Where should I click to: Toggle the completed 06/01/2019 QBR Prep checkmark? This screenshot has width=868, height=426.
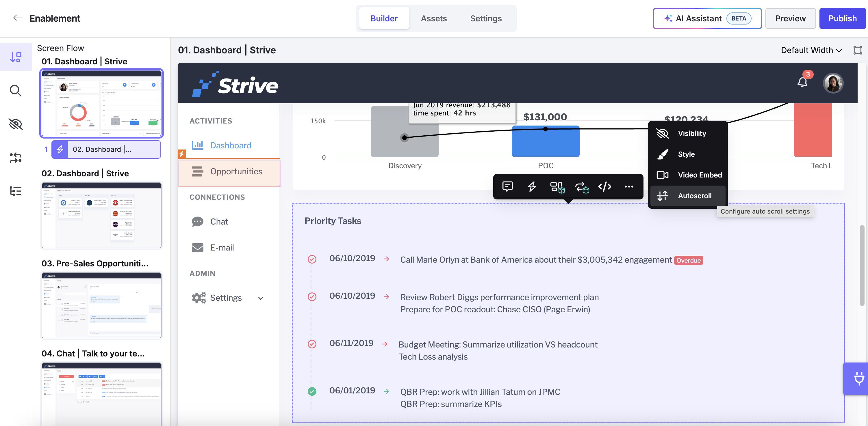pyautogui.click(x=312, y=391)
